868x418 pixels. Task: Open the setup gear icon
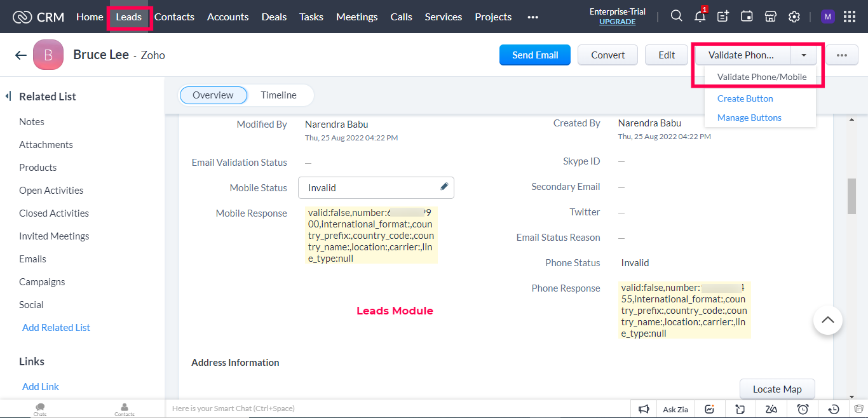point(794,17)
